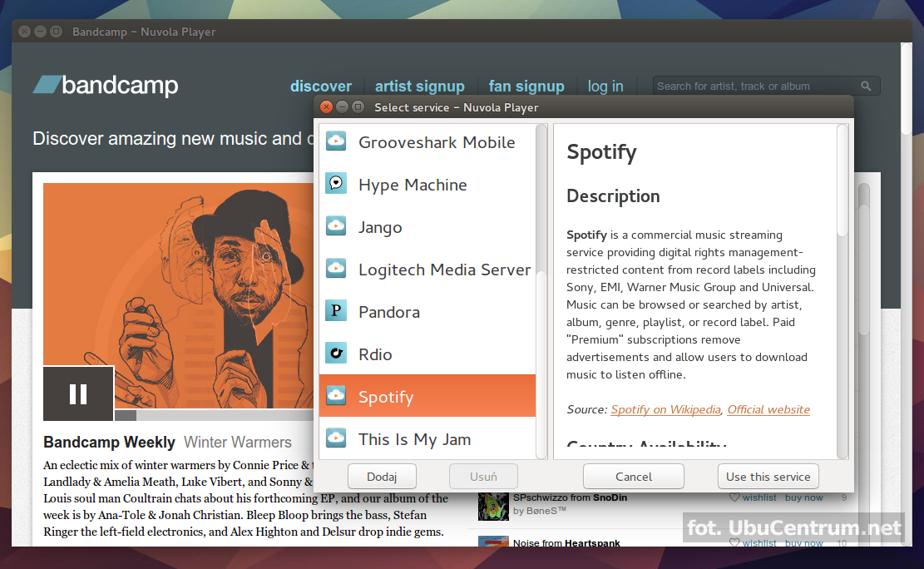
Task: Open Spotify on Wikipedia link
Action: pos(665,409)
